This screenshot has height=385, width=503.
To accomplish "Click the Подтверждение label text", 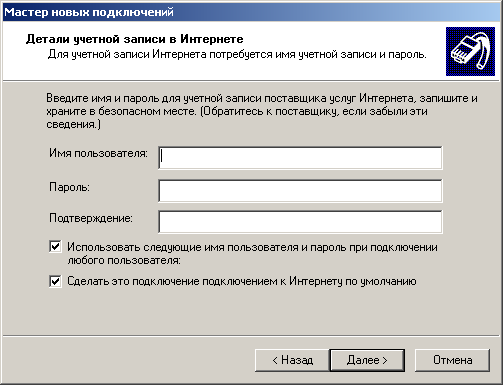I will tap(91, 218).
